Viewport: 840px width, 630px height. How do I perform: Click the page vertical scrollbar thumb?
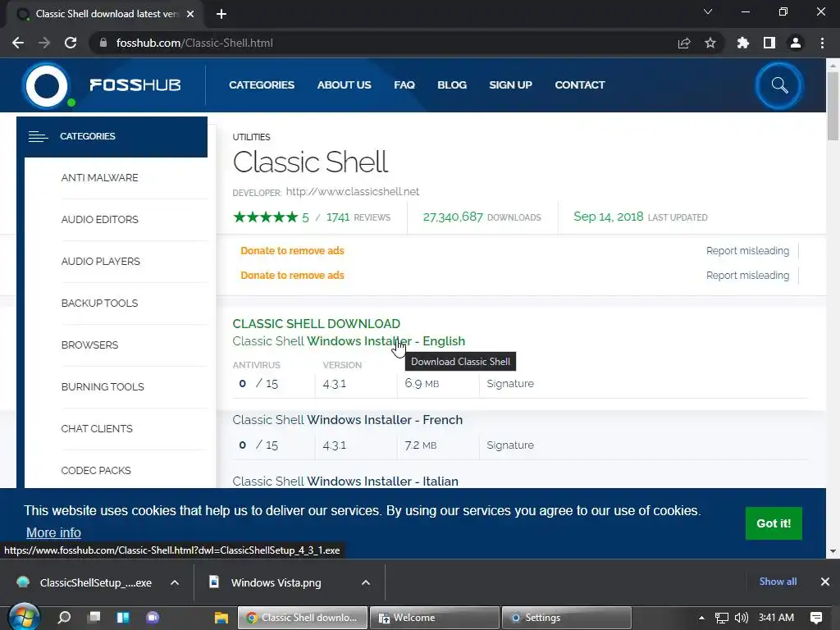[x=833, y=106]
